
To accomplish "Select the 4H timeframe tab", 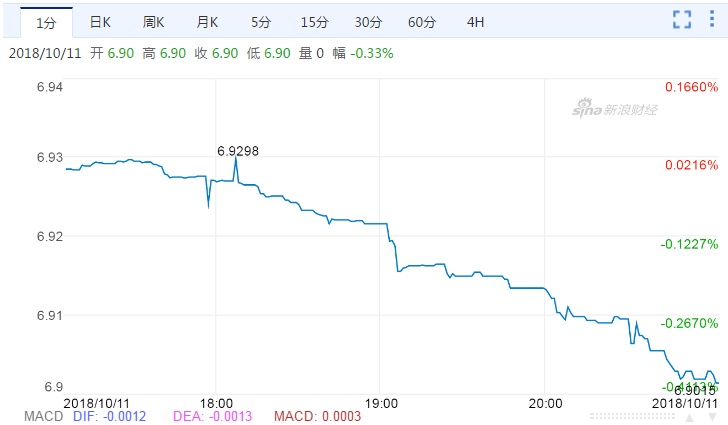I will click(x=476, y=21).
